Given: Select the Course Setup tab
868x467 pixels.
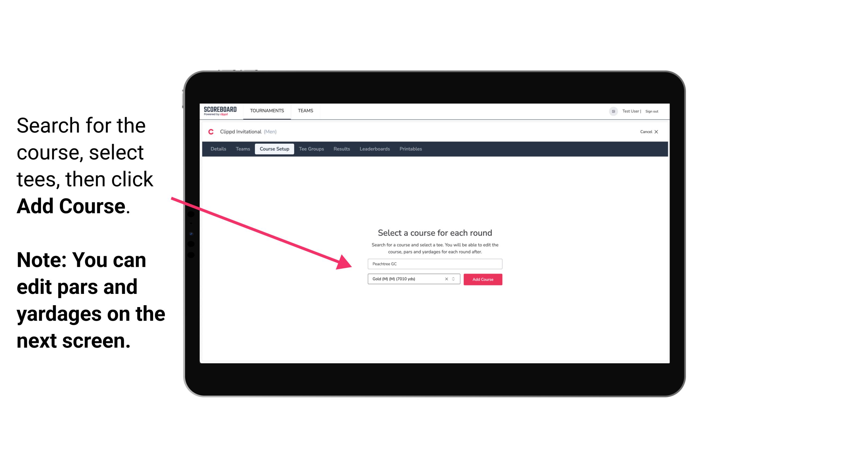Looking at the screenshot, I should coord(274,149).
